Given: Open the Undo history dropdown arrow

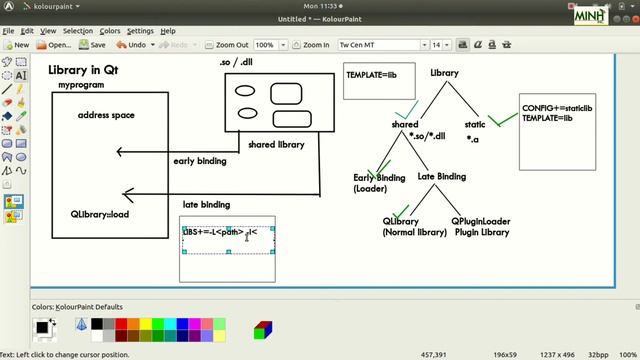Looking at the screenshot, I should [x=153, y=45].
